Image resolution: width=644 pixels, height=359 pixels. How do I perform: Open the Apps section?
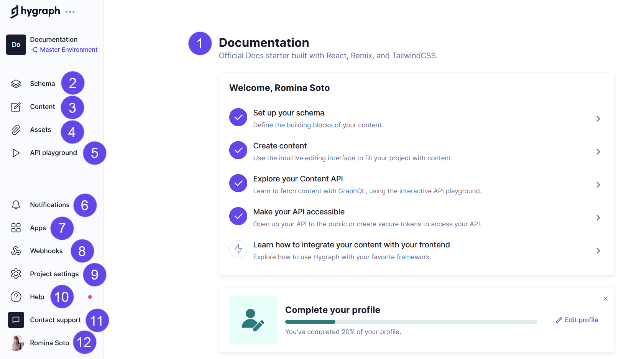[x=38, y=227]
